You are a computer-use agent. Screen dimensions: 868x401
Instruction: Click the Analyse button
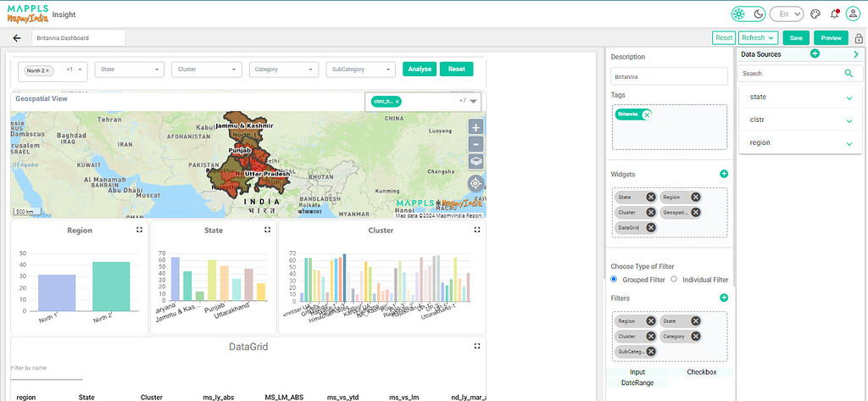click(420, 70)
